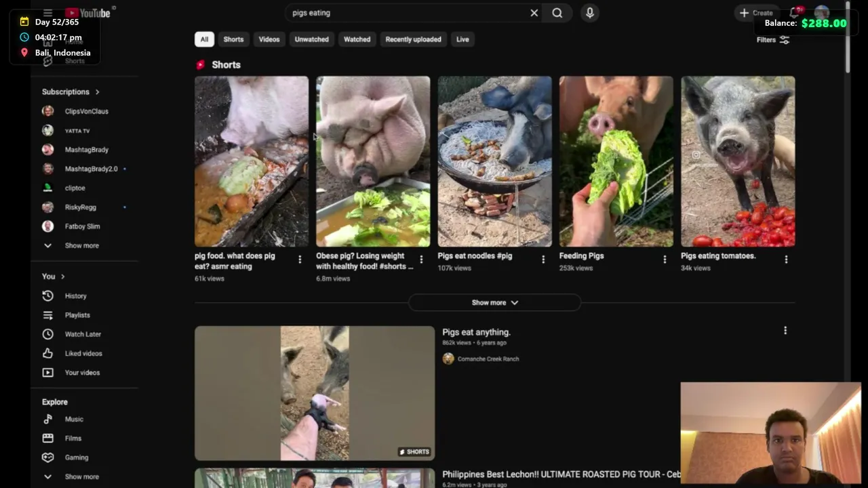Open MashtagBrady channel avatar

tap(47, 150)
